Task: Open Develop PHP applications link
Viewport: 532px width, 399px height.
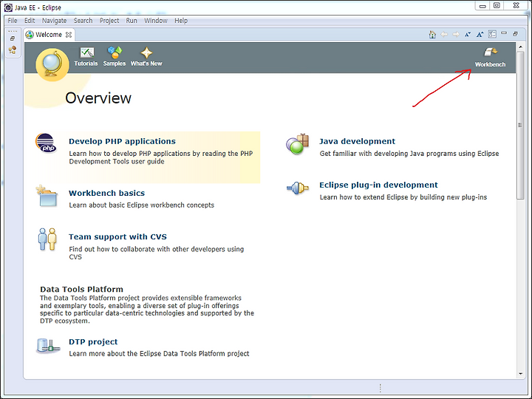Action: (122, 141)
